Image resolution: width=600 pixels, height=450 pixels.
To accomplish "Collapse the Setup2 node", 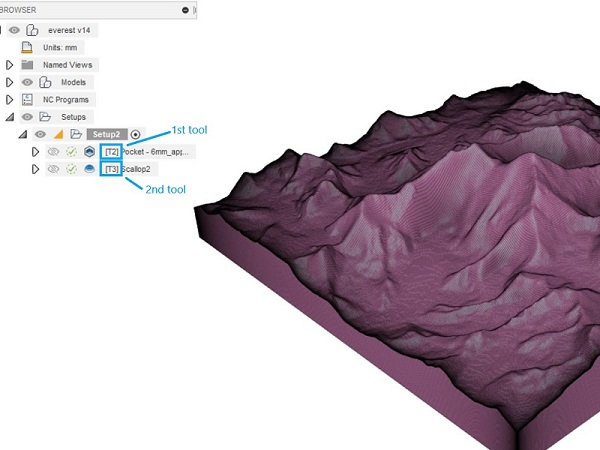I will point(23,134).
